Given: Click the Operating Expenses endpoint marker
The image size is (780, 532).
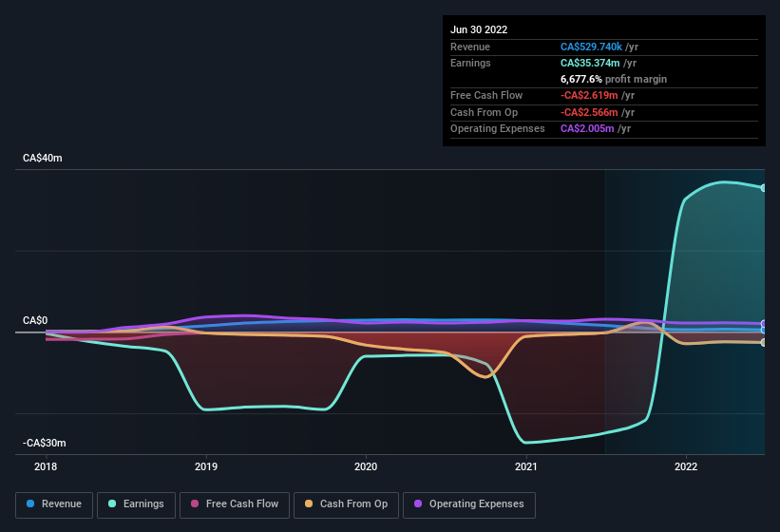Looking at the screenshot, I should coord(763,324).
